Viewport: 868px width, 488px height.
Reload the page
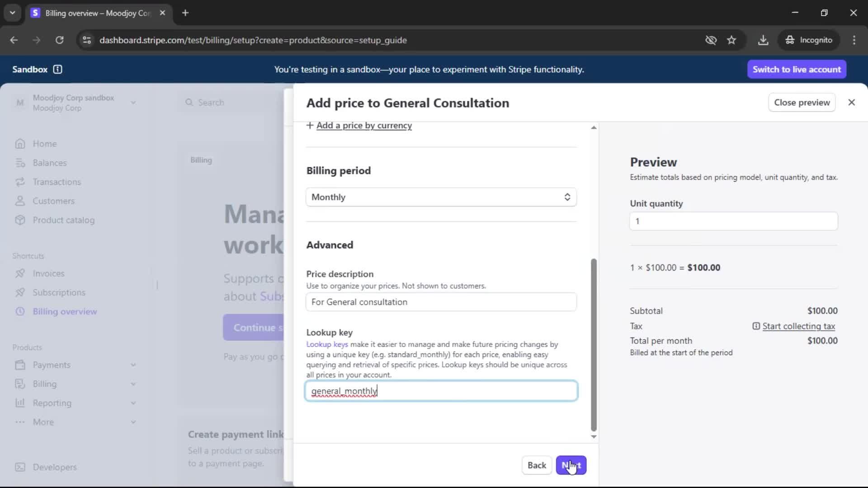point(59,40)
